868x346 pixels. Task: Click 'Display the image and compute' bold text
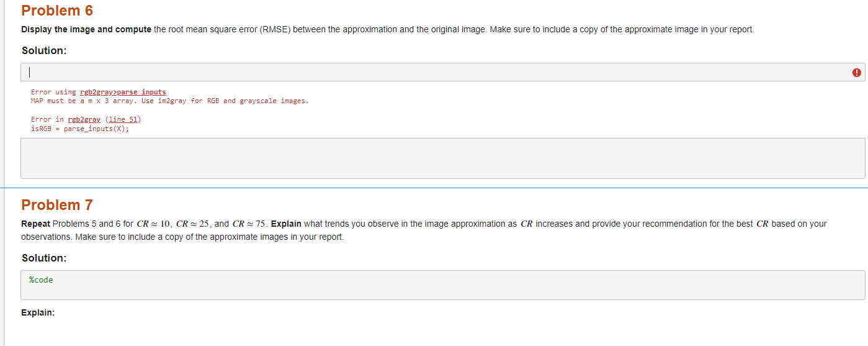86,29
